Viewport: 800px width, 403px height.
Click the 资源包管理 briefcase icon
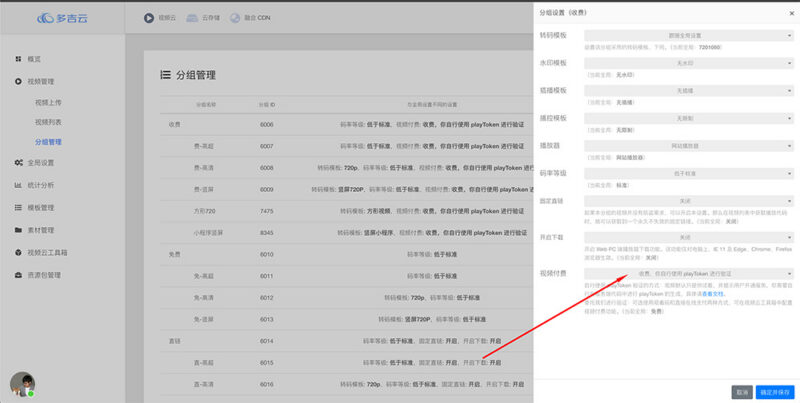[x=19, y=274]
